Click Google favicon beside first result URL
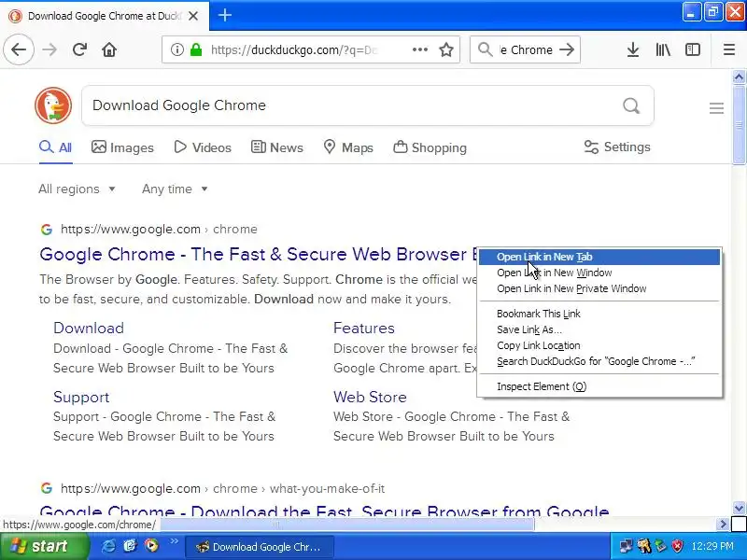 (x=46, y=230)
